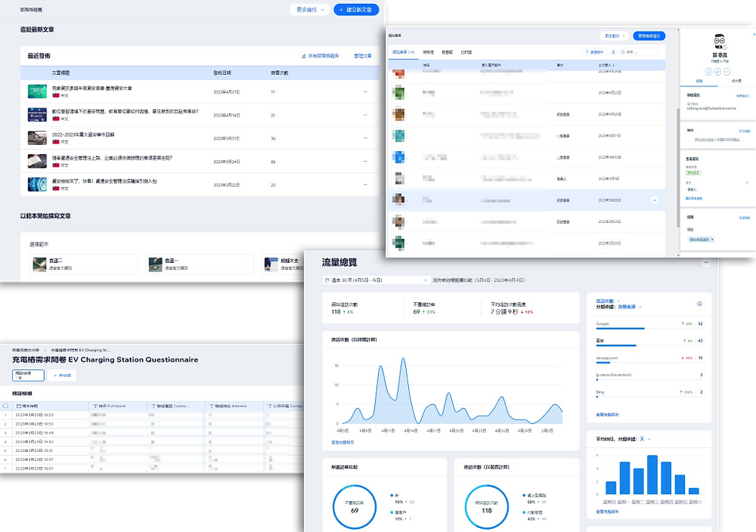Click the 姓名 Full Name column header
Image resolution: width=756 pixels, height=532 pixels.
point(117,406)
